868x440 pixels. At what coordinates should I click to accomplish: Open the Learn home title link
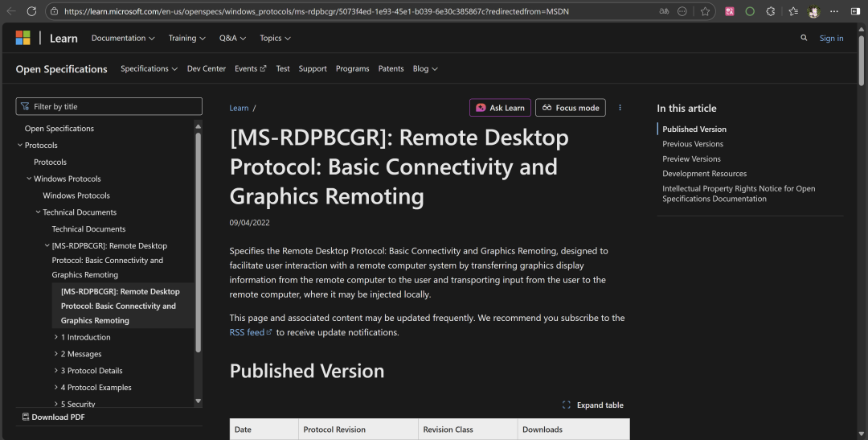click(x=63, y=38)
